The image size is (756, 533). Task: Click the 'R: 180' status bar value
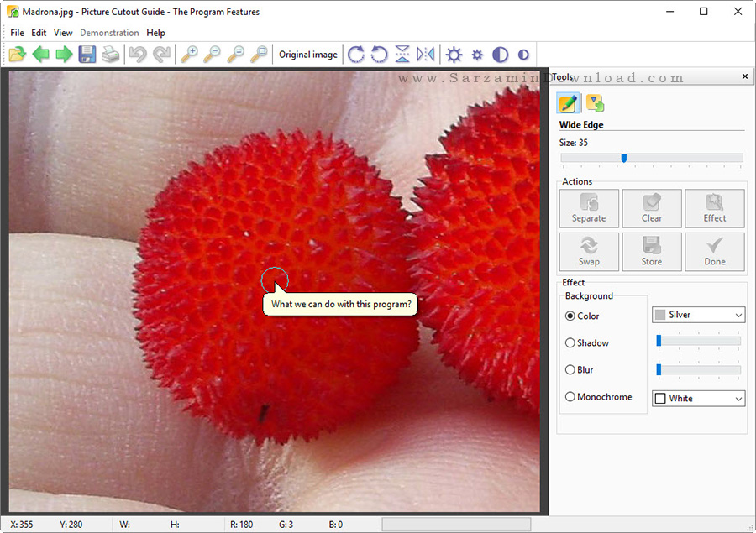[242, 525]
